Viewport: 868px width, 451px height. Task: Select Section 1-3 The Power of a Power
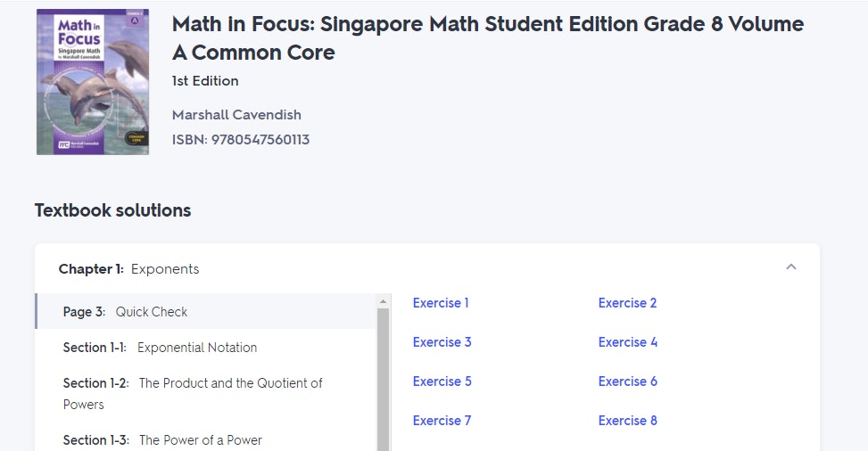205,440
